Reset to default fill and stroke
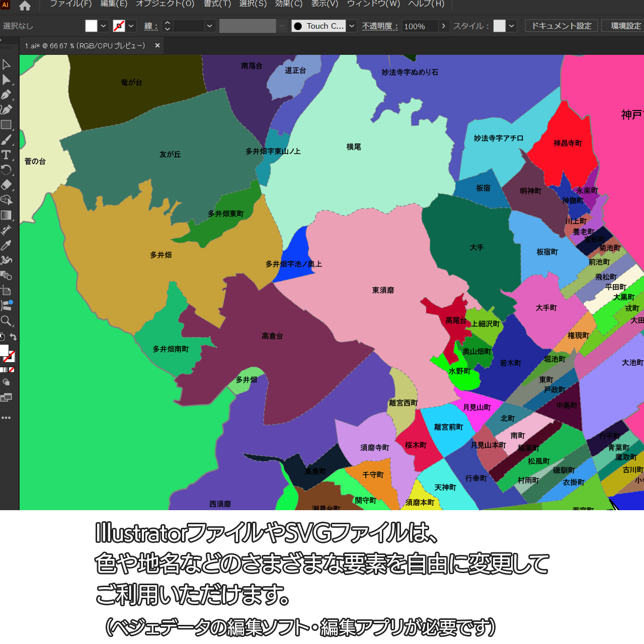This screenshot has height=644, width=644. [2, 337]
